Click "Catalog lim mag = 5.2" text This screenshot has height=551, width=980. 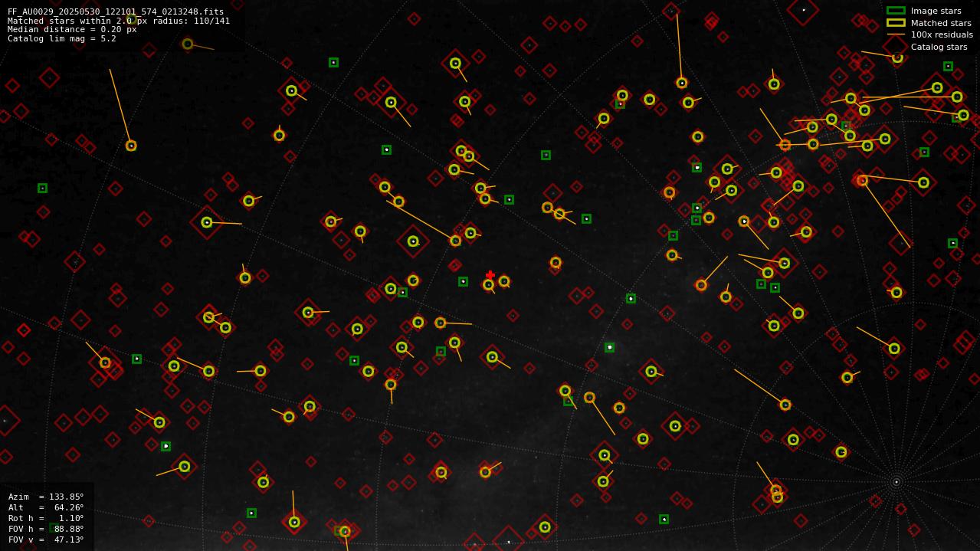pyautogui.click(x=62, y=39)
